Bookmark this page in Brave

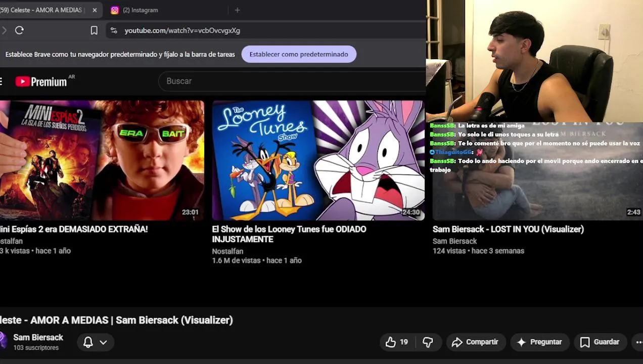[94, 30]
